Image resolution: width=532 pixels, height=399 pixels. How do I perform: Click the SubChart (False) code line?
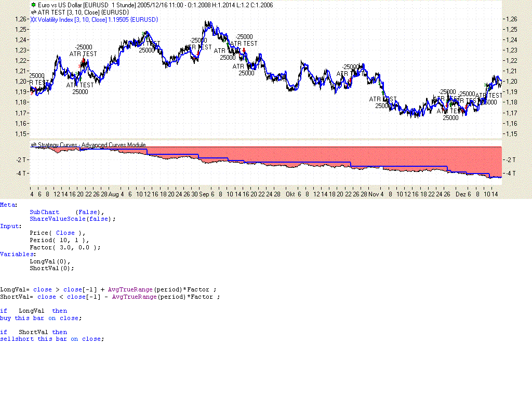click(67, 212)
